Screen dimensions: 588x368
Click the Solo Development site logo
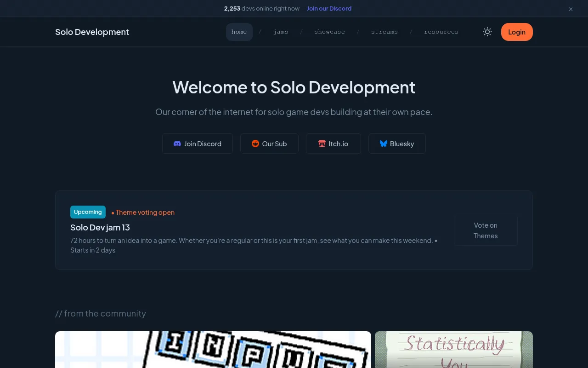(92, 32)
